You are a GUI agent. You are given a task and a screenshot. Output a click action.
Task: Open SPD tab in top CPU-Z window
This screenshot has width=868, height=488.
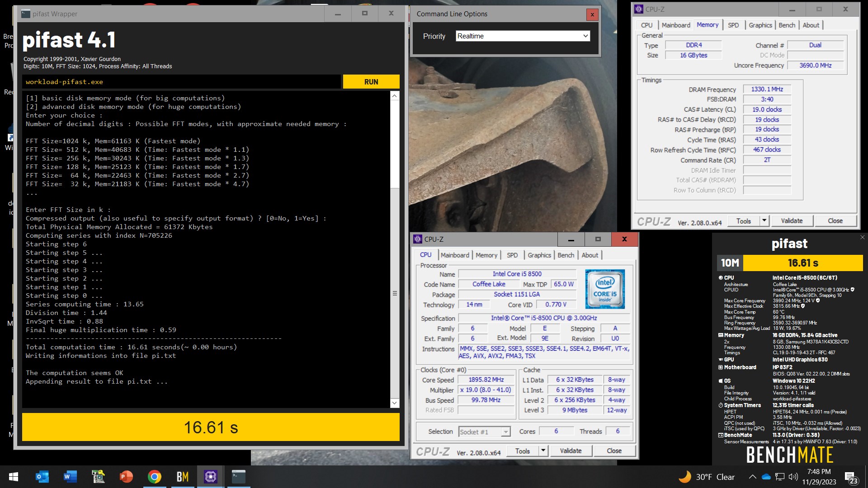733,25
